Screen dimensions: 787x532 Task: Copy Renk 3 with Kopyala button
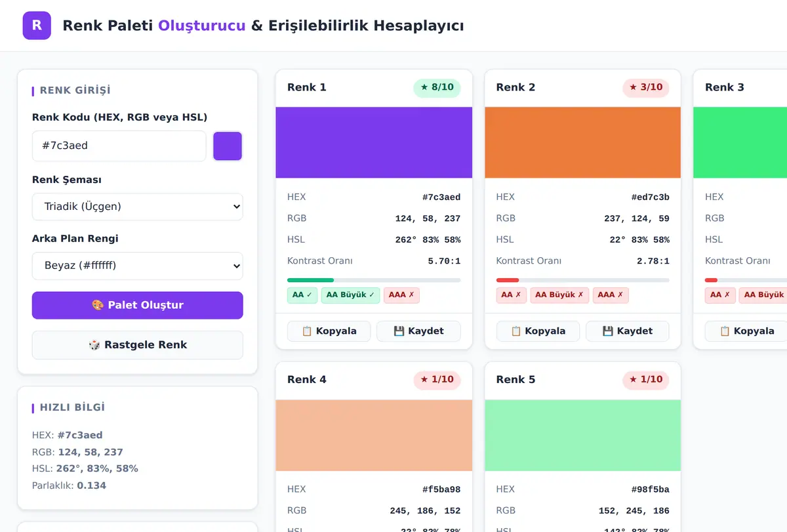click(747, 331)
